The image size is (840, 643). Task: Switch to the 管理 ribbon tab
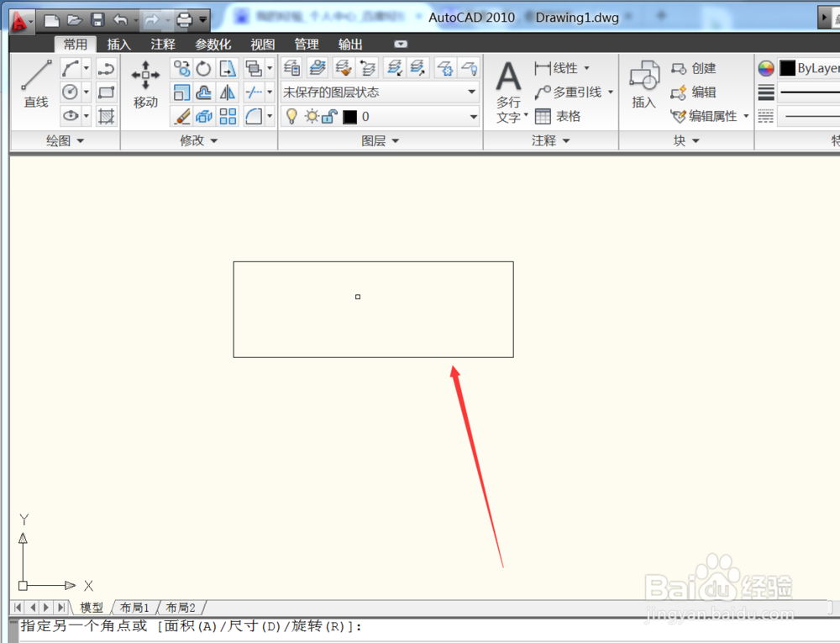307,44
